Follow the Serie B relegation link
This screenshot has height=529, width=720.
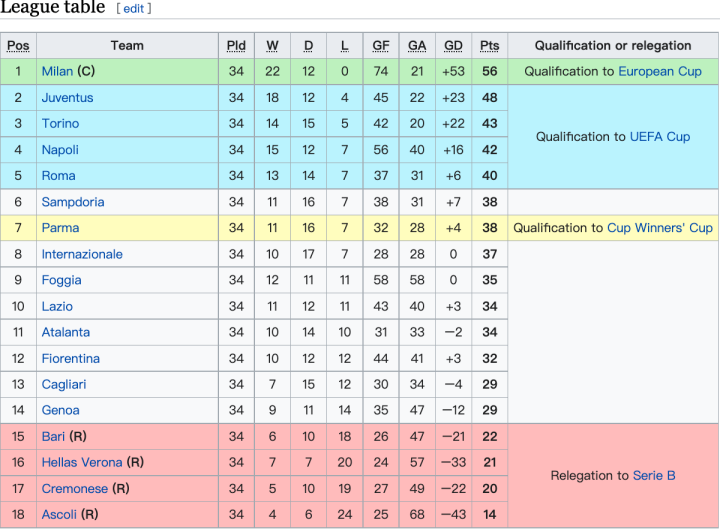tap(654, 475)
